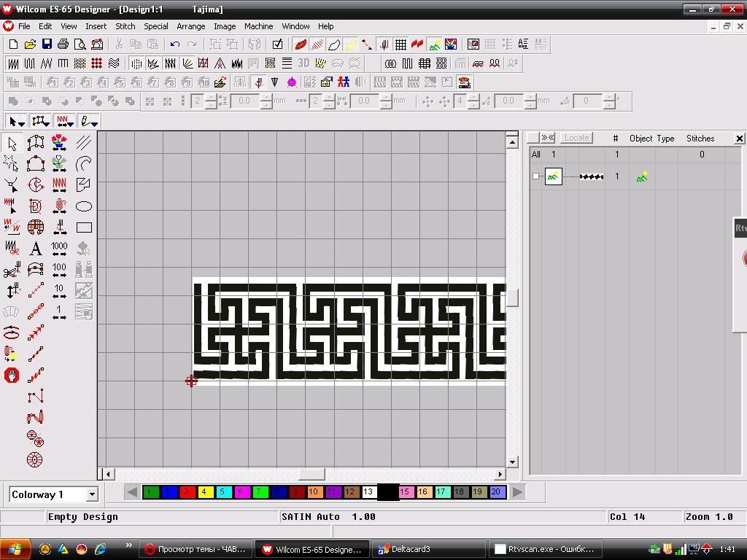Viewport: 747px width, 560px height.
Task: Select the Lettering 'A' tool
Action: [x=35, y=249]
